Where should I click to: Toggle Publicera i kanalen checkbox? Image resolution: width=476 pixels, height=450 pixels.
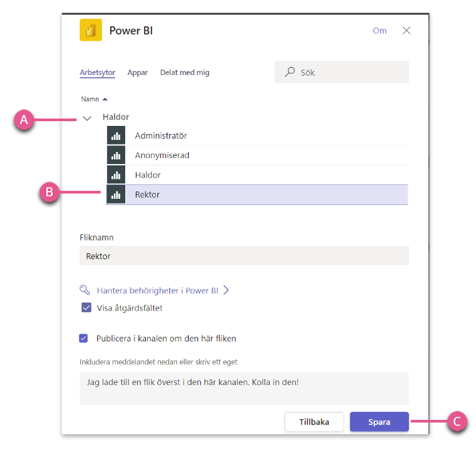pos(84,338)
